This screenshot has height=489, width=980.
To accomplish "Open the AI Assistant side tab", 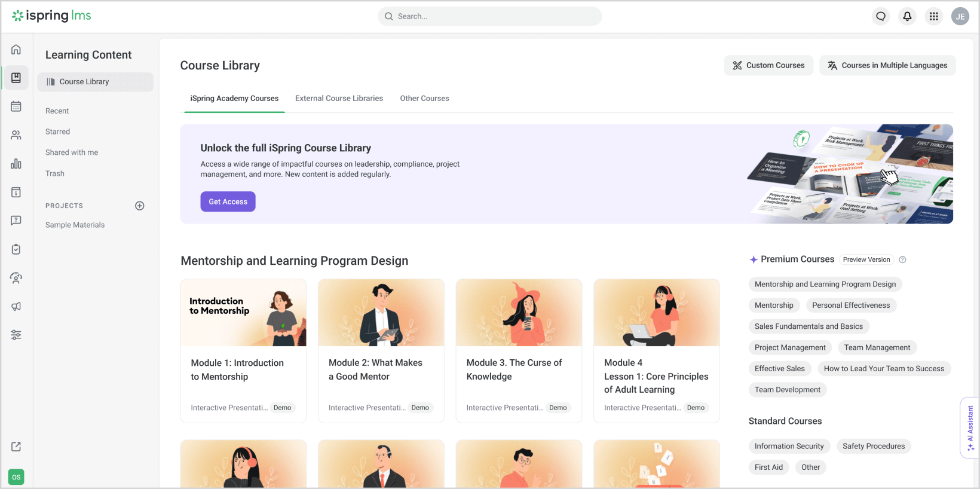I will tap(970, 428).
